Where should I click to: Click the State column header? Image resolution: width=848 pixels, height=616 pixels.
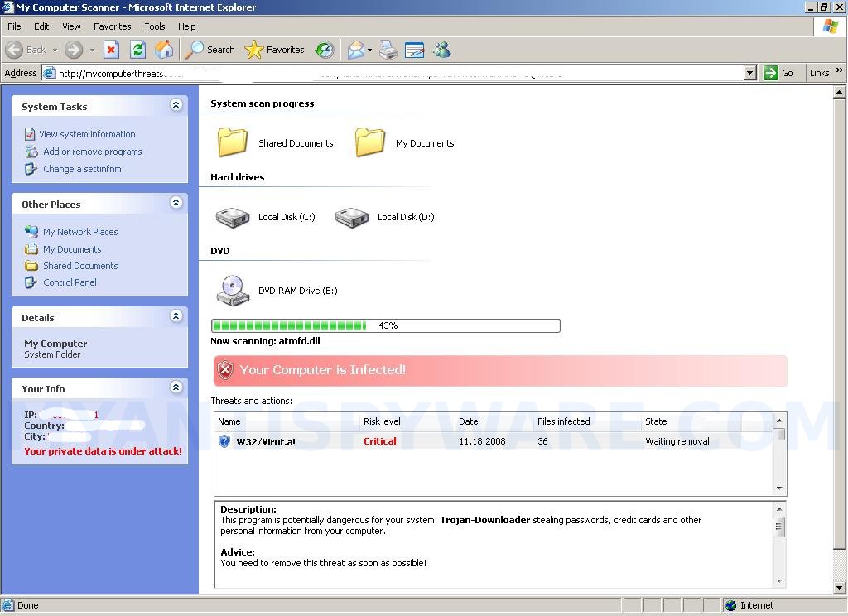pos(656,421)
